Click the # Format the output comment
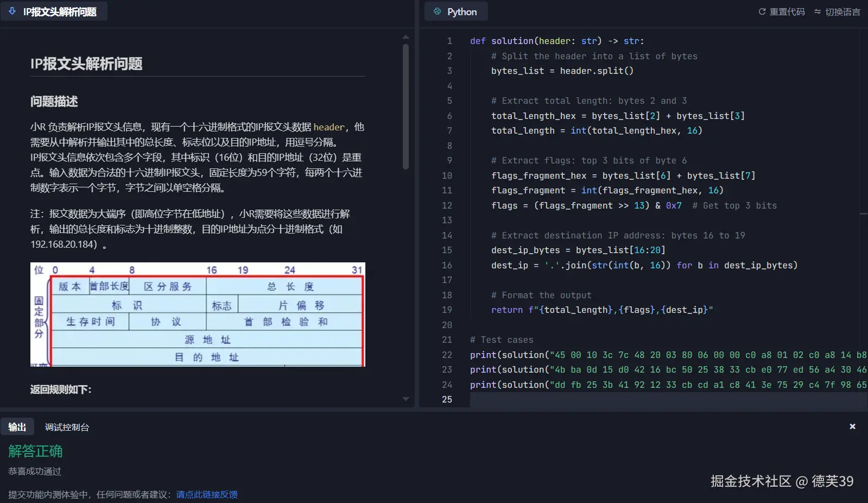The width and height of the screenshot is (868, 503). (541, 295)
